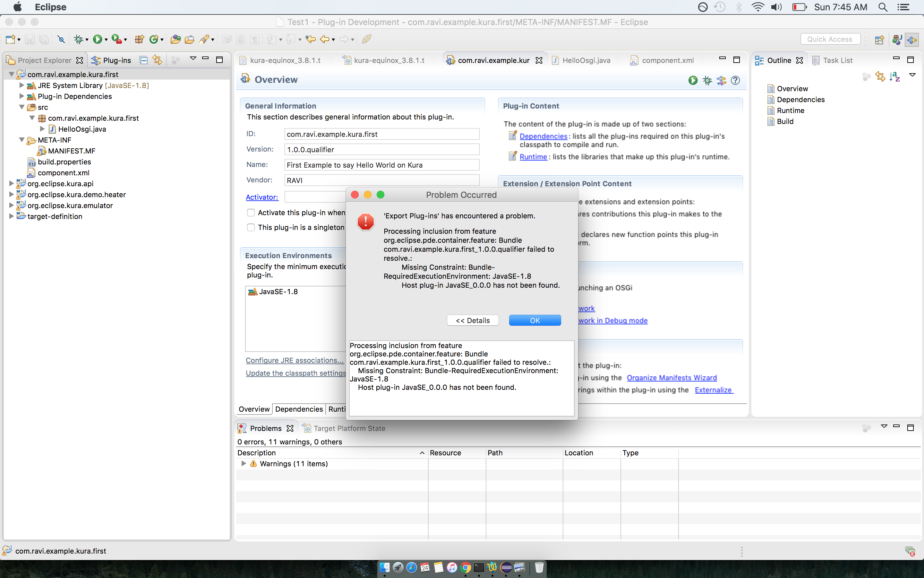Open Target Platform State tab

pos(344,428)
